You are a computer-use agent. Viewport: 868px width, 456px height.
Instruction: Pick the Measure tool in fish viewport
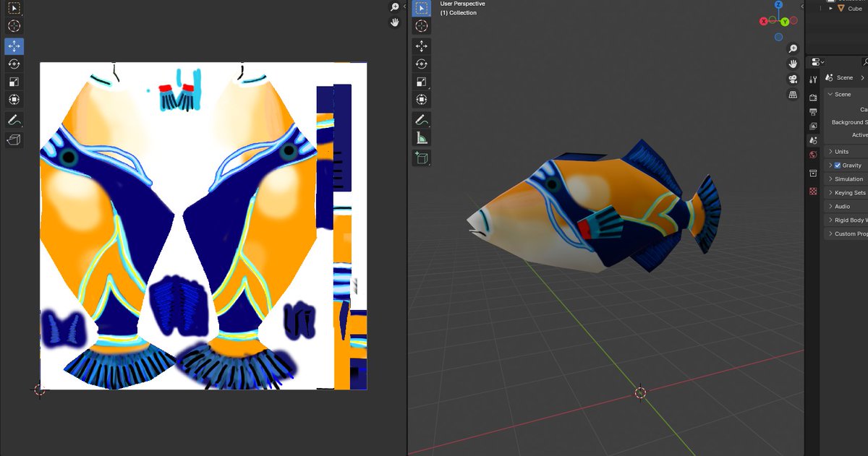pyautogui.click(x=422, y=137)
